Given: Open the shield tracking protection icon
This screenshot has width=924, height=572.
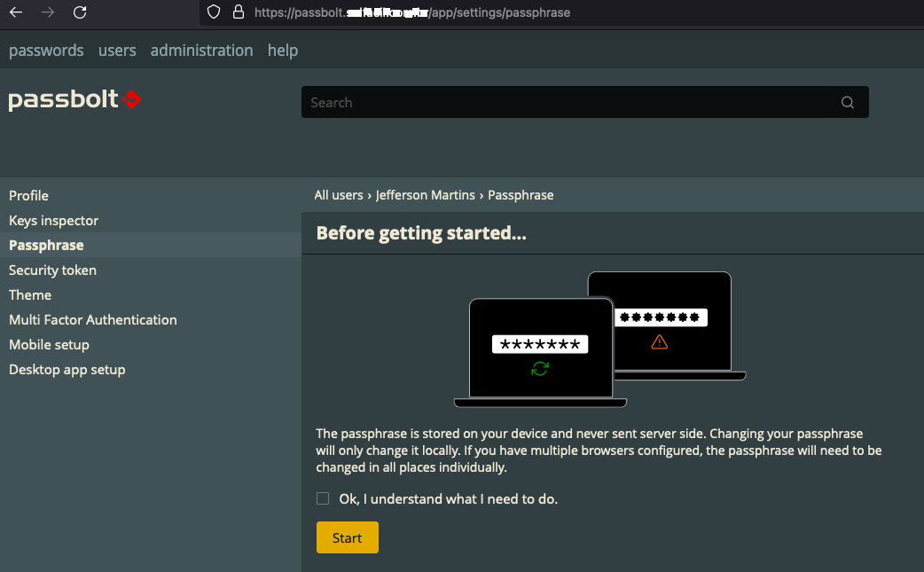Looking at the screenshot, I should [x=214, y=12].
